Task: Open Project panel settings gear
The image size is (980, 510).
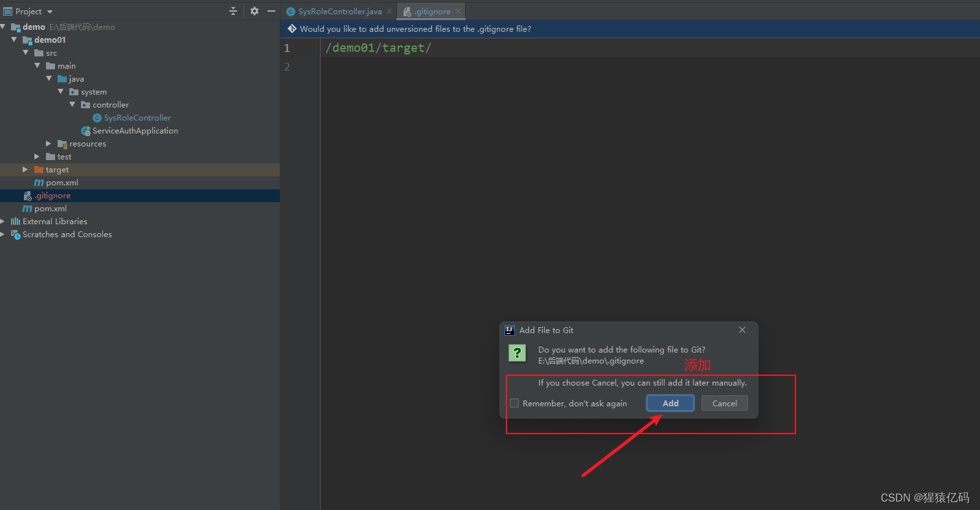Action: coord(255,12)
